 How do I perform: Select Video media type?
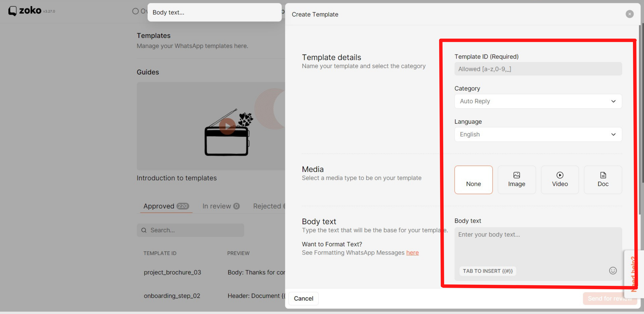click(x=560, y=180)
